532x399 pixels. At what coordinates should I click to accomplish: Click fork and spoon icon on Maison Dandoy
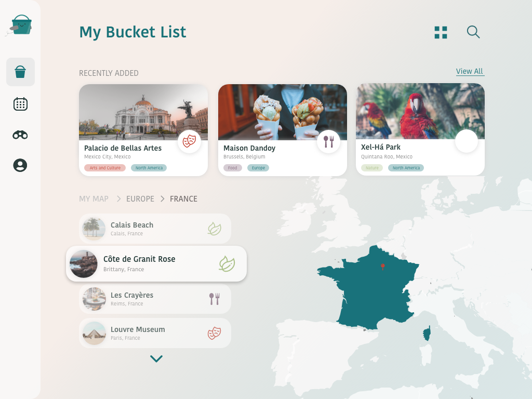tap(328, 141)
